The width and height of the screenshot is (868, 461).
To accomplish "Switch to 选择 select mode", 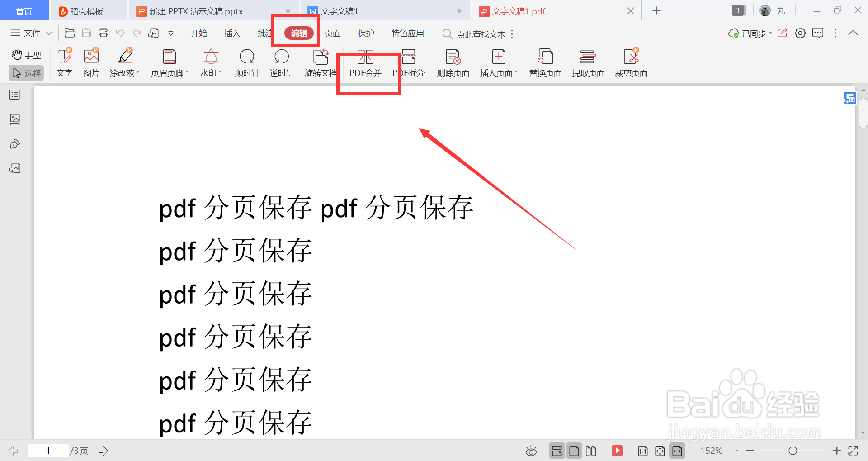I will click(x=26, y=73).
